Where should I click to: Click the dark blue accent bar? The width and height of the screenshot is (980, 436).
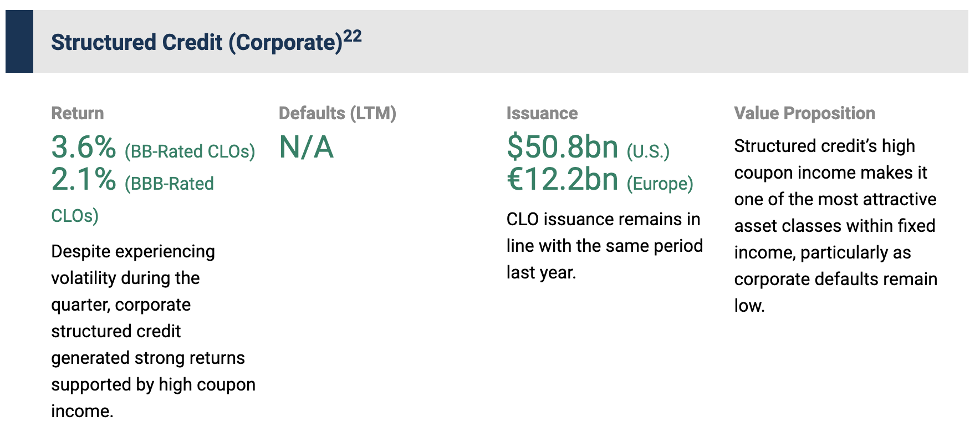(19, 42)
